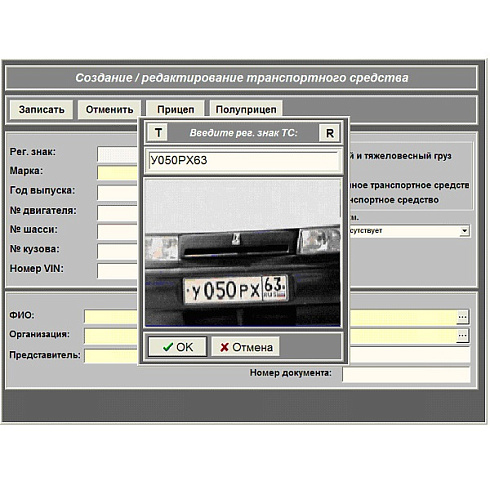Select the Полуприцеп button

coord(246,109)
